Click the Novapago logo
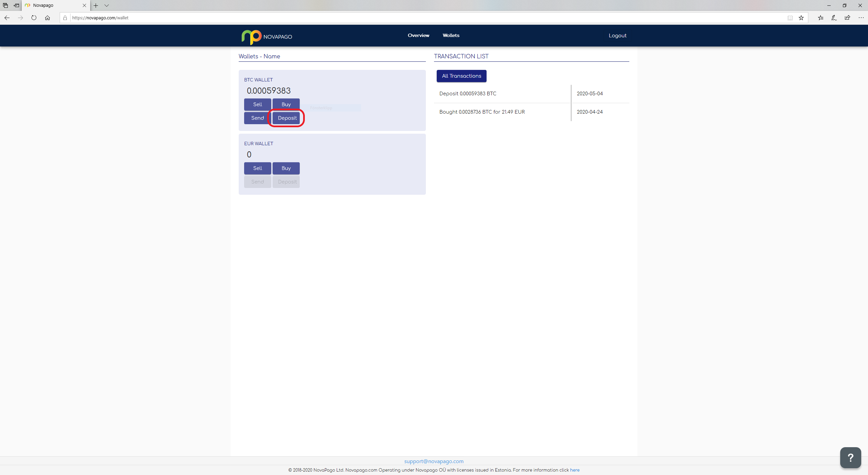Screen dimensions: 868x475 click(267, 37)
